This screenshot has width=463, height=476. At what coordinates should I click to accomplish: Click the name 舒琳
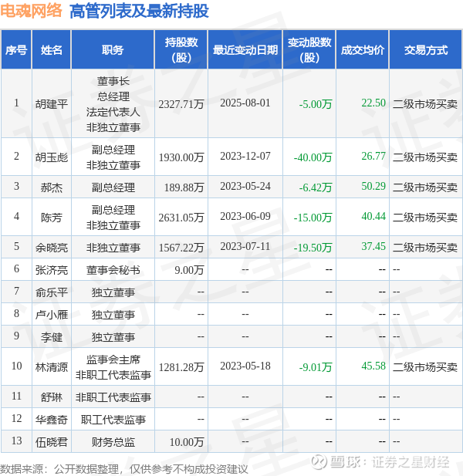(52, 397)
